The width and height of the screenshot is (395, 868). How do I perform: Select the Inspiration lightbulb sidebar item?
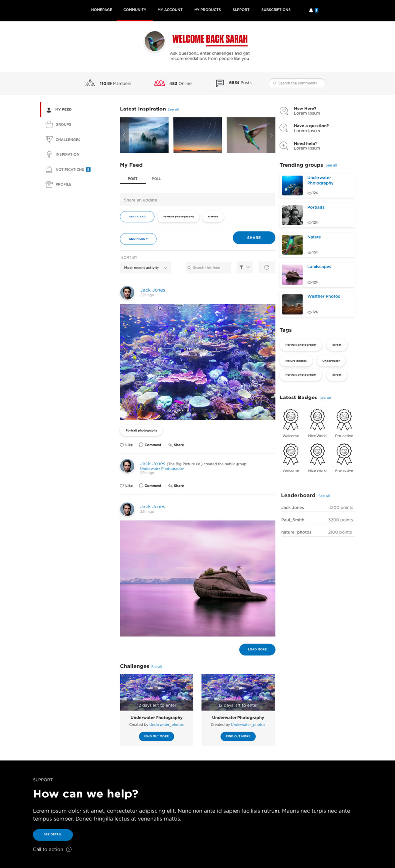[x=49, y=154]
